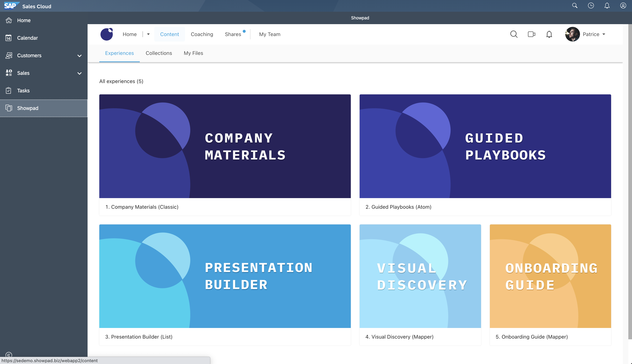The width and height of the screenshot is (632, 364).
Task: Open the Guided Playbooks experience tile
Action: tap(485, 146)
